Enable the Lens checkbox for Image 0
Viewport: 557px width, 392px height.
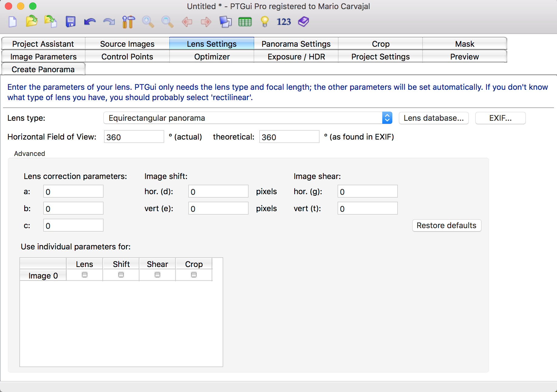point(85,275)
